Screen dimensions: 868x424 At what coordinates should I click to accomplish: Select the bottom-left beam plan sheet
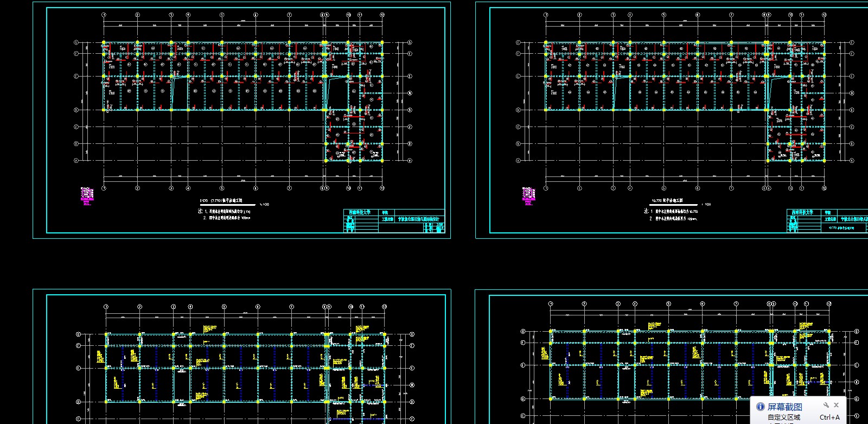pos(241,357)
